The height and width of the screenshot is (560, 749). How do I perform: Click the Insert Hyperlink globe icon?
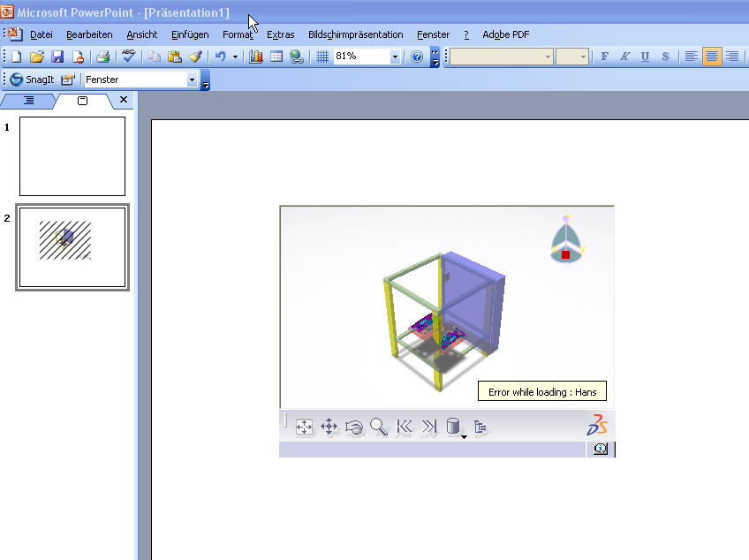[297, 57]
